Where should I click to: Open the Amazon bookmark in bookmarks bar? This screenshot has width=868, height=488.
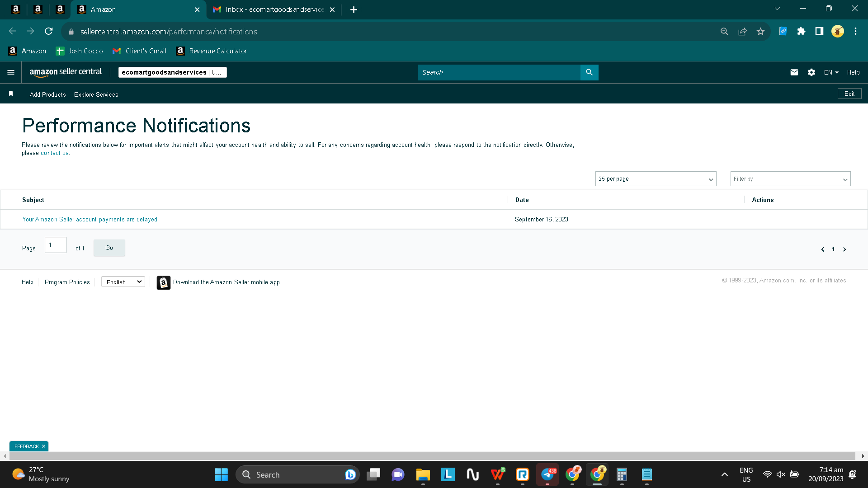[x=28, y=51]
